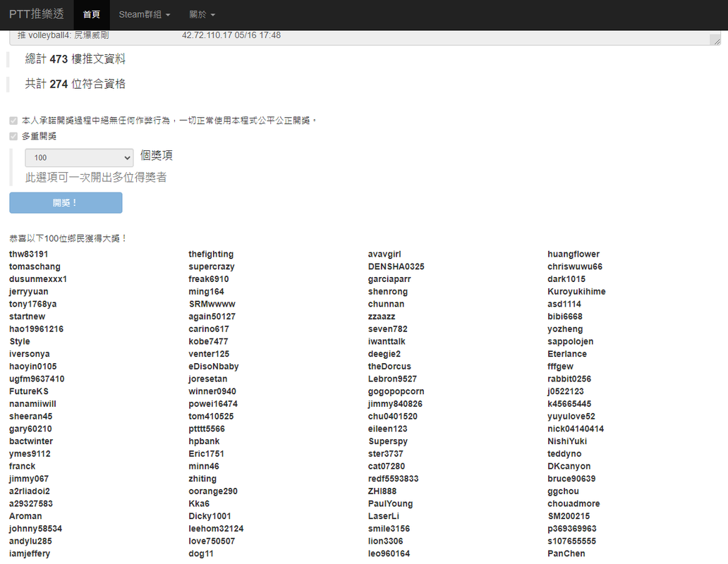
Task: Click the winner name SRMwwww
Action: point(212,305)
